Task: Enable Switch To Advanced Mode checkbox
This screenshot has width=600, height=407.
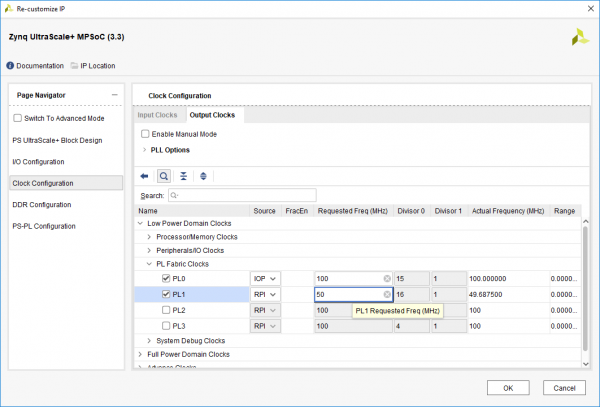Action: click(x=17, y=118)
